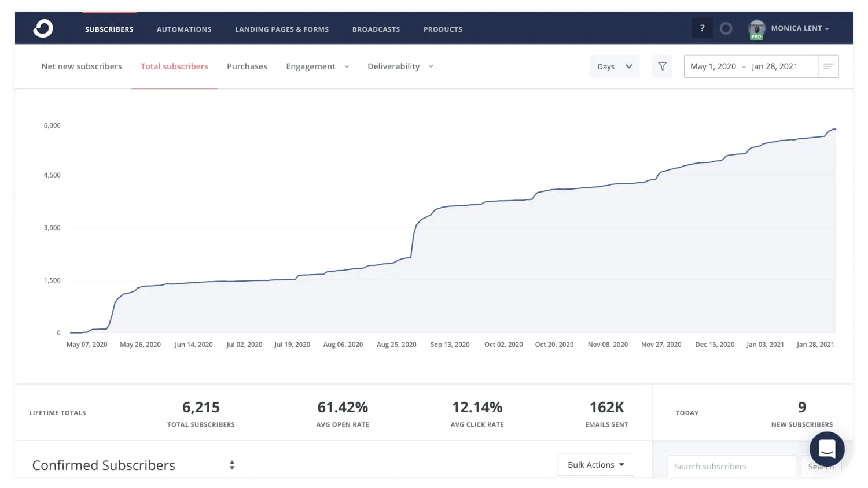This screenshot has width=868, height=488.
Task: Click the display options icon beside date range
Action: coord(828,66)
